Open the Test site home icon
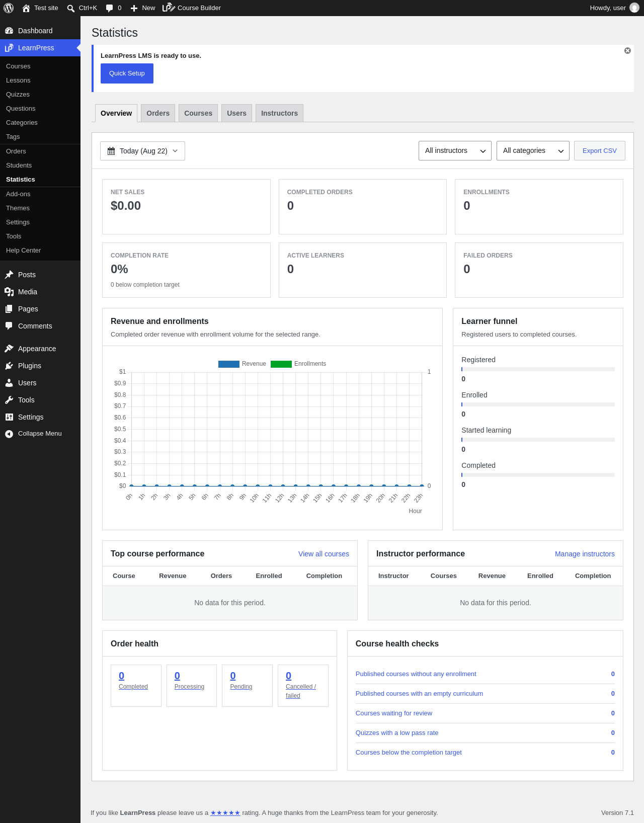644x823 pixels. pos(26,8)
